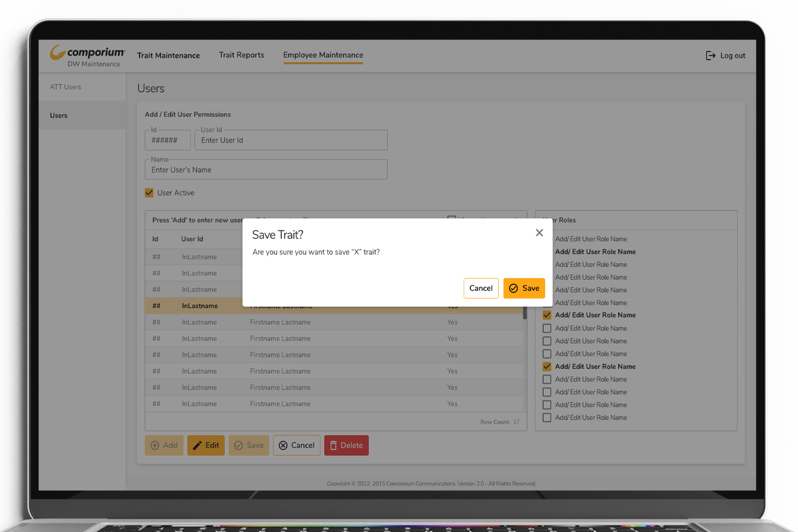
Task: Toggle the User Active checkbox
Action: 149,193
